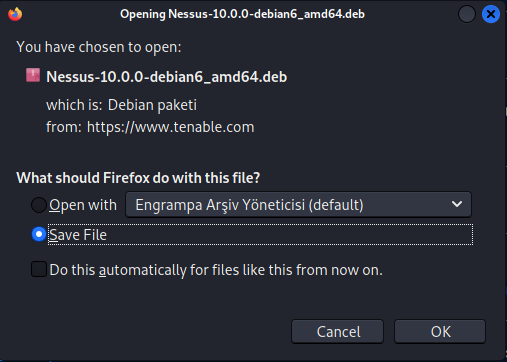Click the Do this automatically label text
Screen dimensions: 507x362
click(x=216, y=270)
